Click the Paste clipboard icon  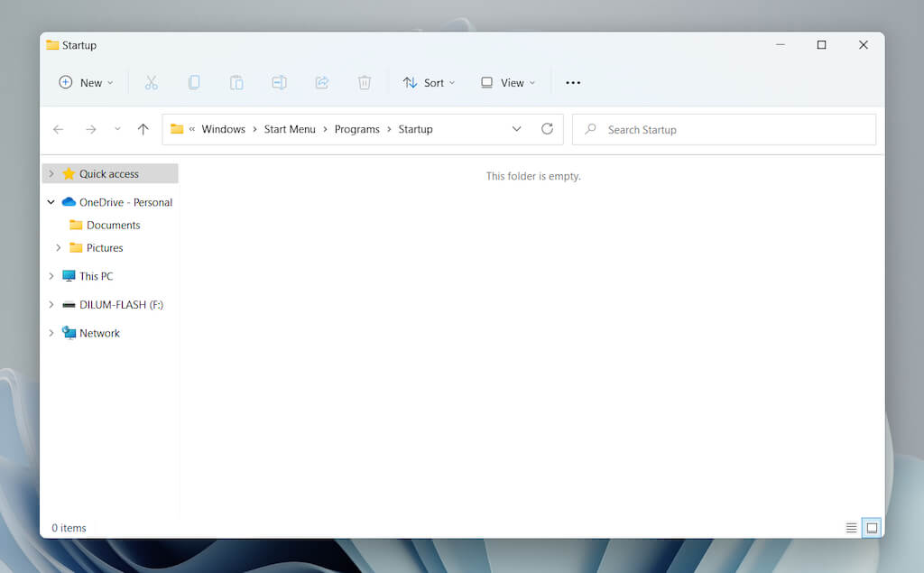pos(236,82)
